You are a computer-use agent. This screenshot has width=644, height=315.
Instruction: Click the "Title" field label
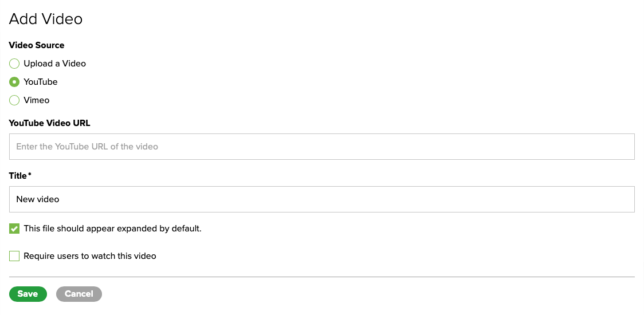(18, 176)
